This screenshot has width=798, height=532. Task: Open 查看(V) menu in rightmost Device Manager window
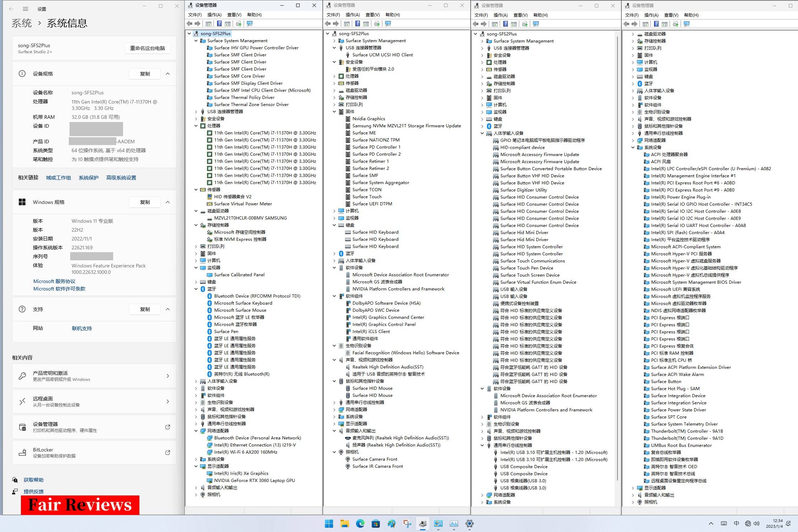click(671, 15)
